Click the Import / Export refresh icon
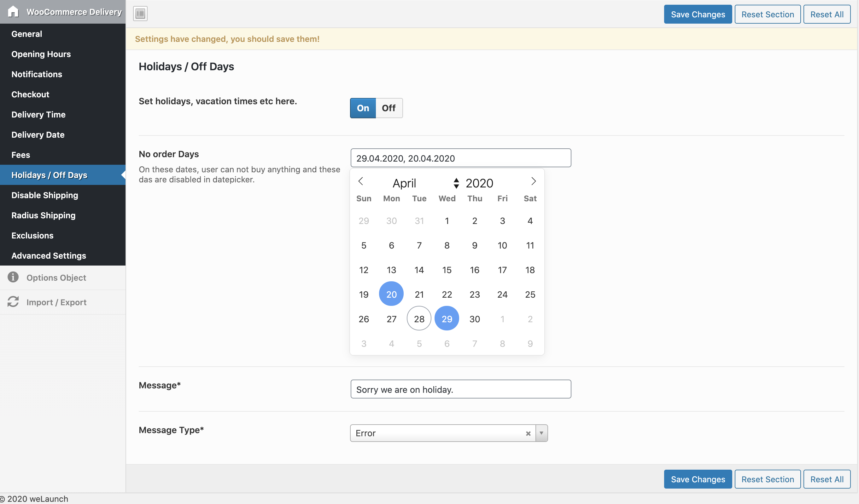The width and height of the screenshot is (859, 504). point(13,302)
